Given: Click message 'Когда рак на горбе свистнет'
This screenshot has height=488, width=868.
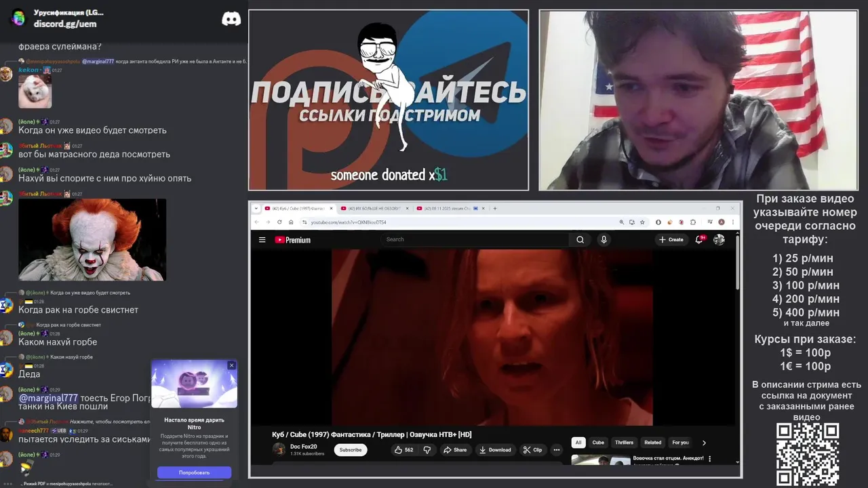Looking at the screenshot, I should (79, 310).
